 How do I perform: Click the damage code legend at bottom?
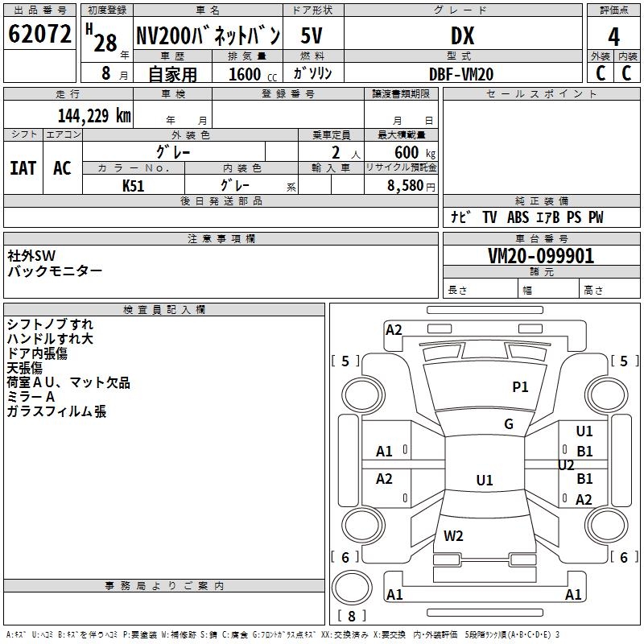[x=283, y=634]
